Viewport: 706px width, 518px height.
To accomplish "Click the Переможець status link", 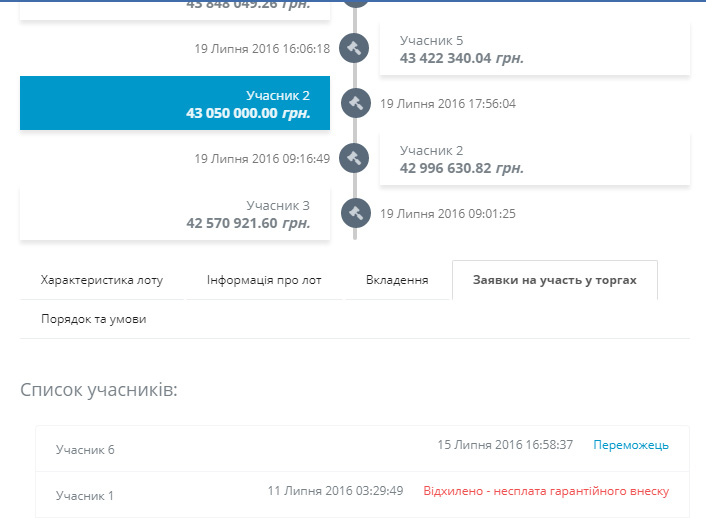I will [x=630, y=445].
